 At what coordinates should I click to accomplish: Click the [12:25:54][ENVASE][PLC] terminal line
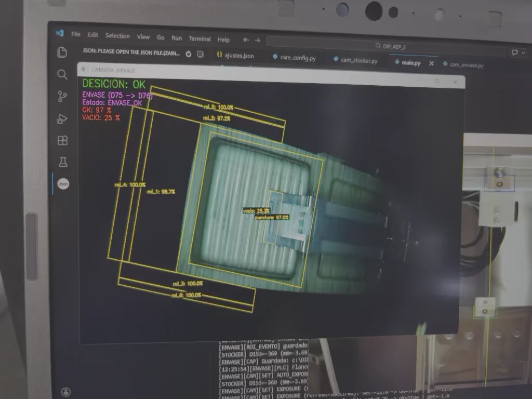tap(263, 368)
